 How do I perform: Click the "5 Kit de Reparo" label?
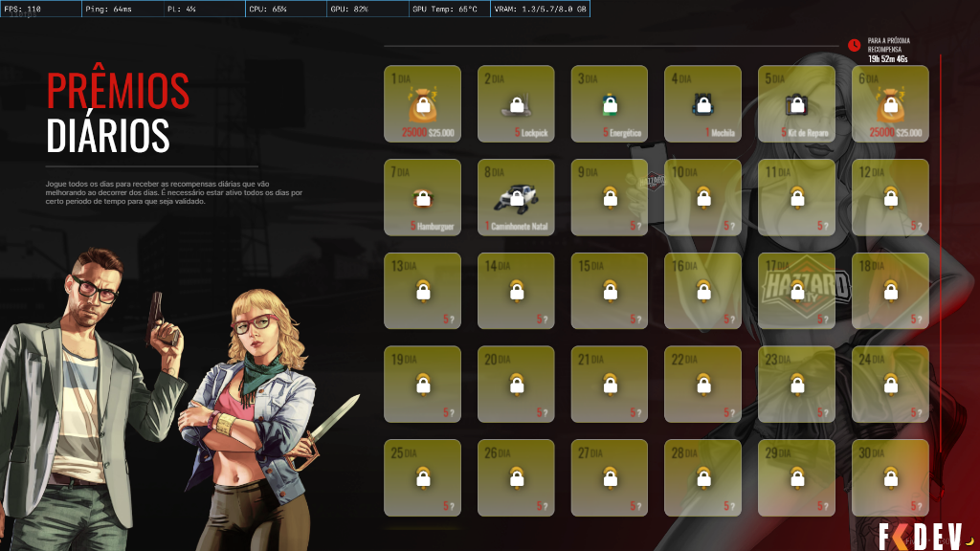point(804,132)
